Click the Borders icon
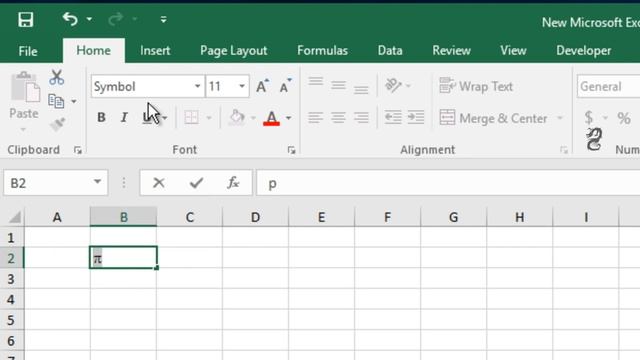640x360 pixels. coord(191,118)
